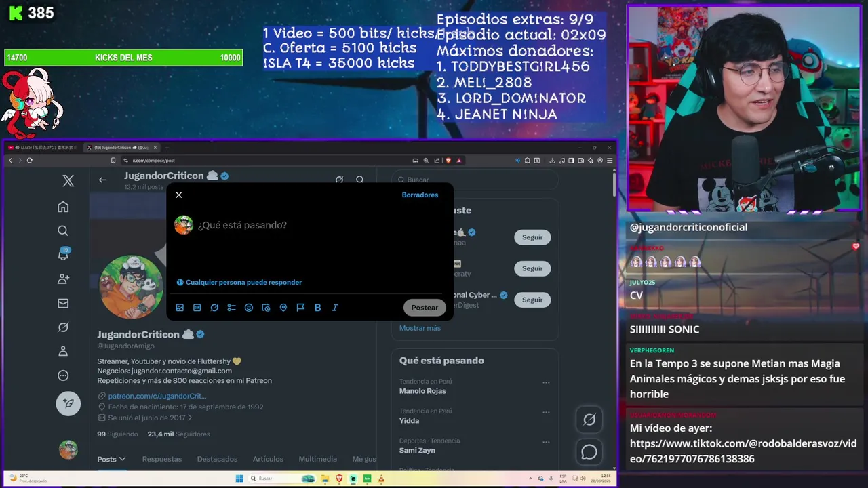Open Windows Start menu
868x488 pixels.
click(239, 479)
